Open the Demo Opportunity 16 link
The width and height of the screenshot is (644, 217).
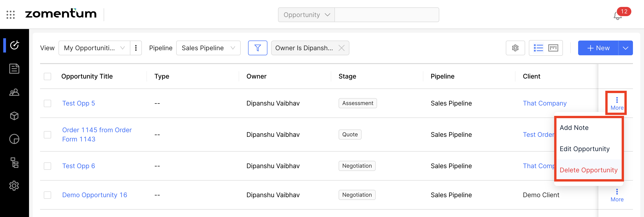[94, 195]
